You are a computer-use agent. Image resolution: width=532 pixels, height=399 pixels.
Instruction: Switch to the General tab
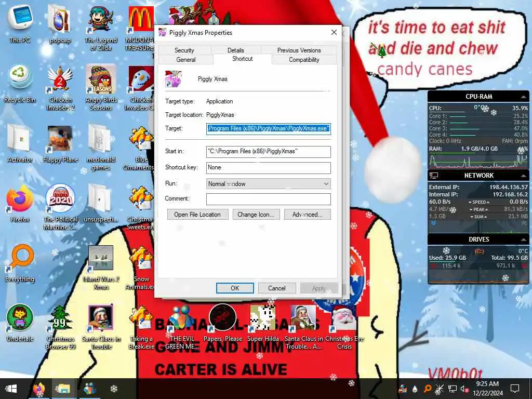tap(185, 60)
